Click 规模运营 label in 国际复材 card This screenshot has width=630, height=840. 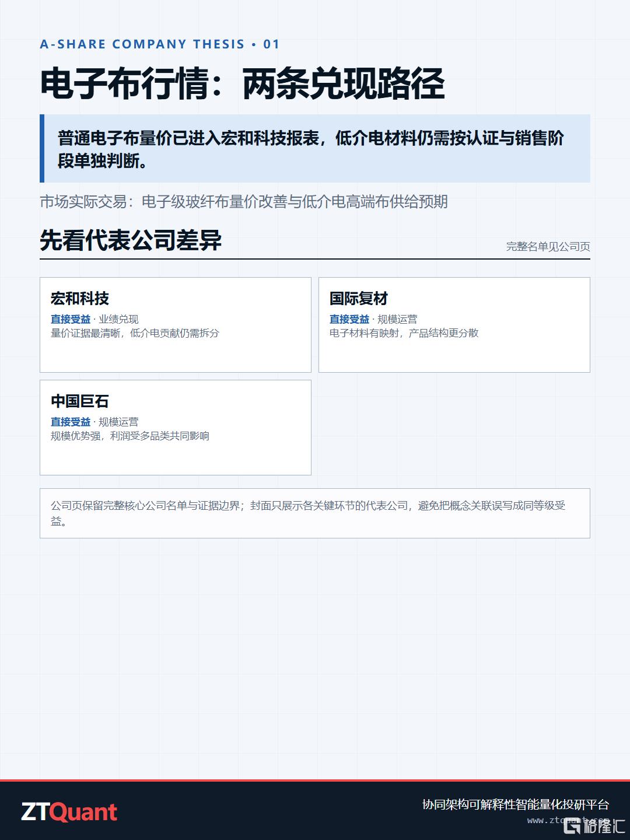pyautogui.click(x=397, y=319)
